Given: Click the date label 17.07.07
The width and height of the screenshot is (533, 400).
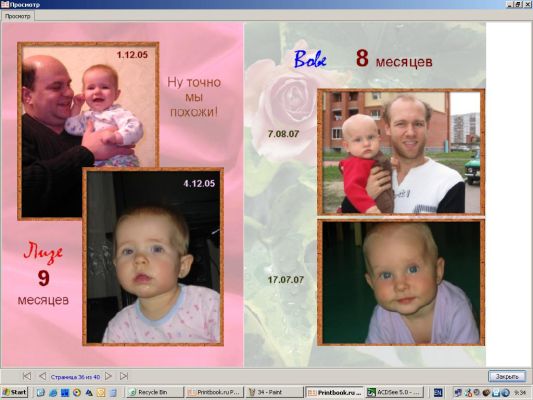Looking at the screenshot, I should (286, 280).
